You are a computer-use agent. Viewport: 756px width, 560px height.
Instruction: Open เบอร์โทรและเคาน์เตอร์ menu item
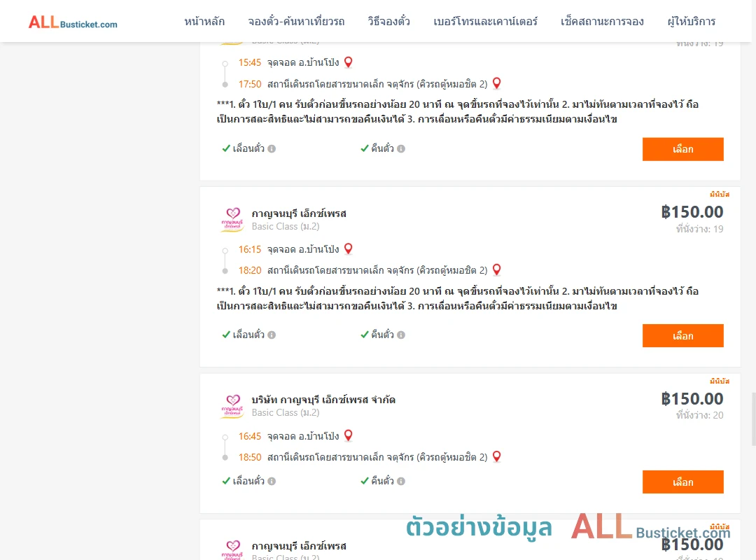pyautogui.click(x=486, y=22)
